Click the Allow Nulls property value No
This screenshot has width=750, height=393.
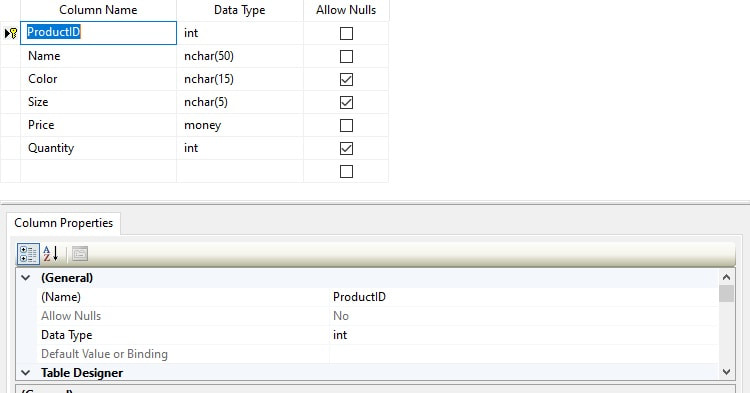point(524,316)
